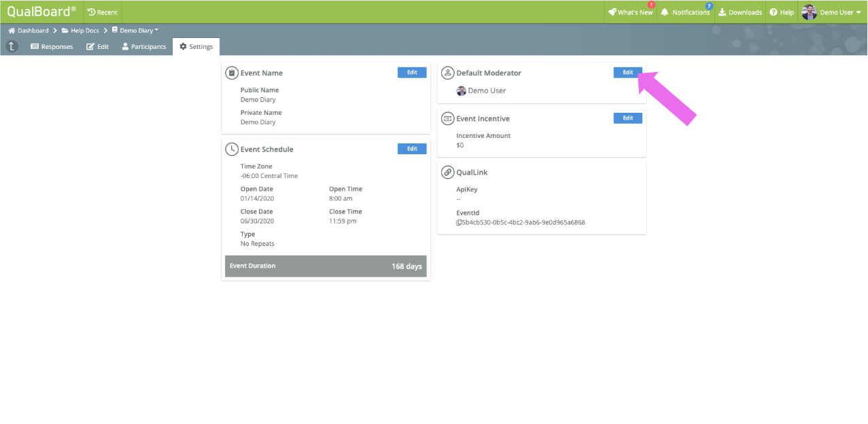
Task: Edit the Default Moderator
Action: click(x=627, y=73)
